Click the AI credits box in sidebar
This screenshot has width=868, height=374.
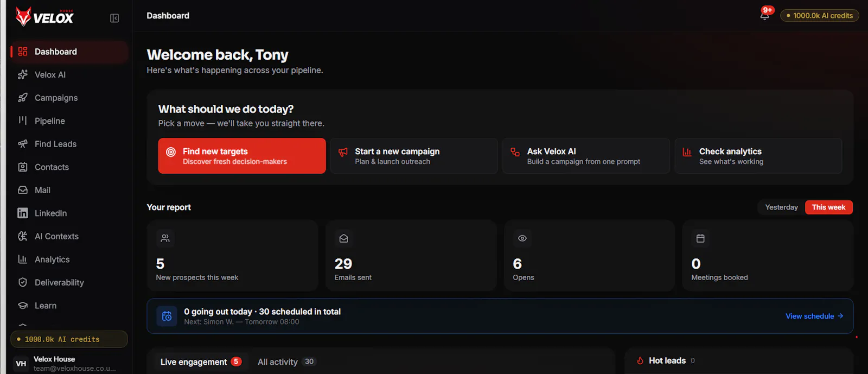[x=69, y=339]
